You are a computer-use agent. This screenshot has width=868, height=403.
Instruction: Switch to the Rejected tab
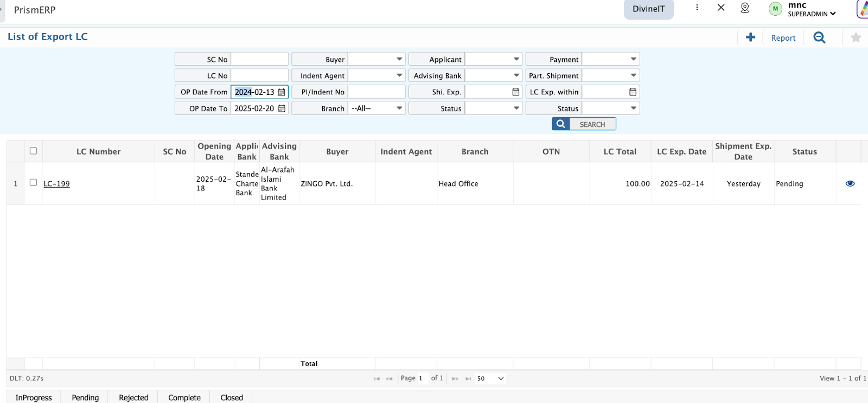click(133, 398)
